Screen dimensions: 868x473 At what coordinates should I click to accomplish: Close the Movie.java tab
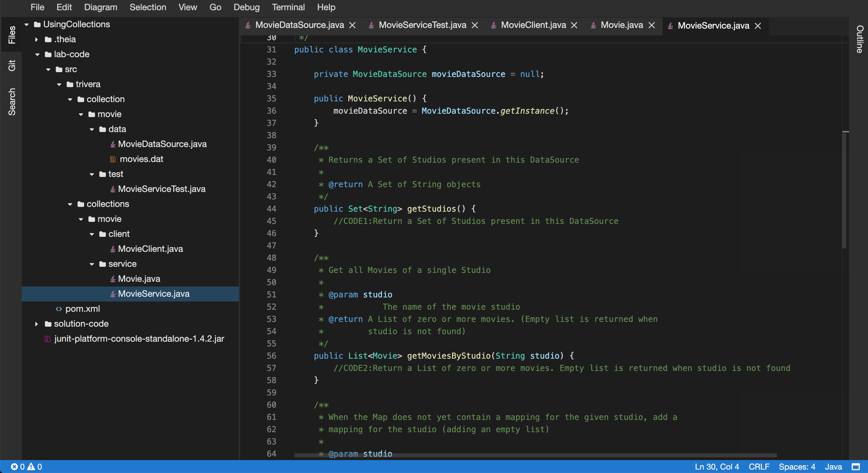[652, 25]
